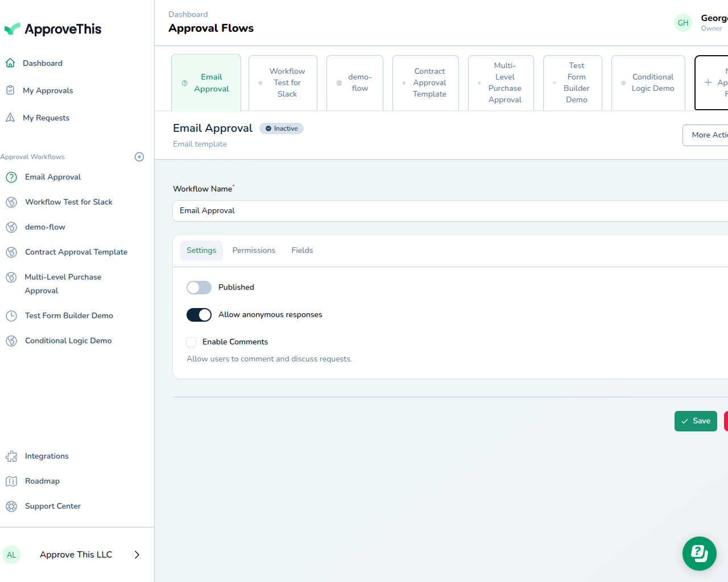Click the status icon in the demo-flow tab
The width and height of the screenshot is (728, 582).
click(339, 83)
